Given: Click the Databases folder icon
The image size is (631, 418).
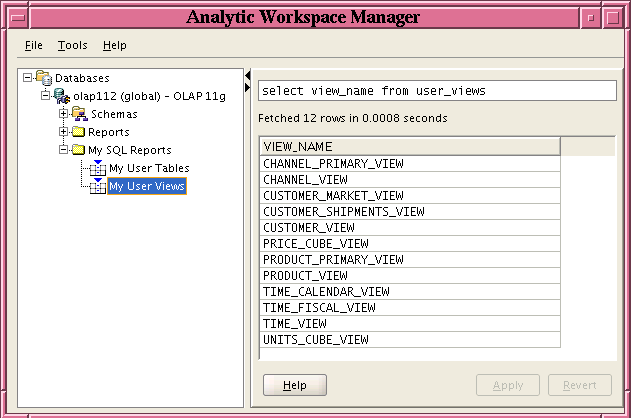Looking at the screenshot, I should pyautogui.click(x=44, y=78).
